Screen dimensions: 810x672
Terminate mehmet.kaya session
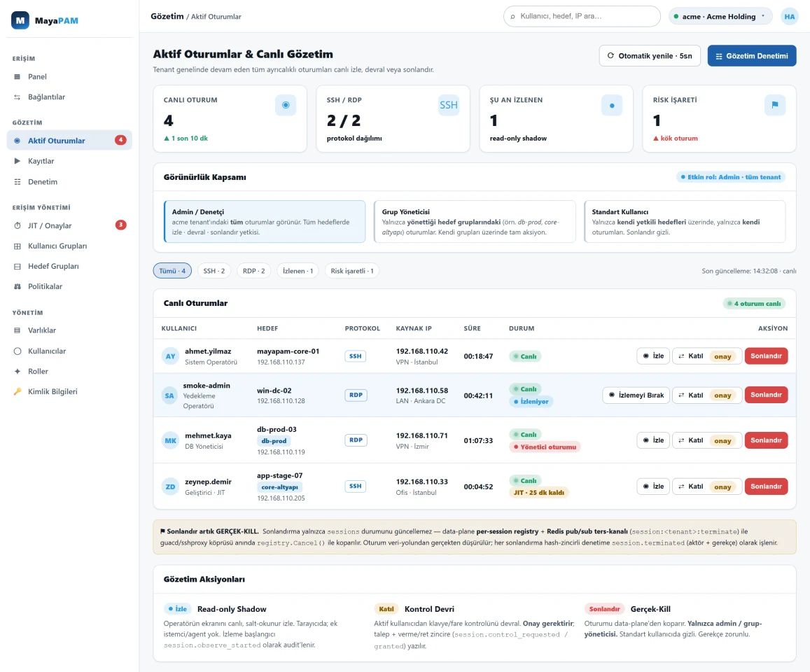(x=766, y=440)
